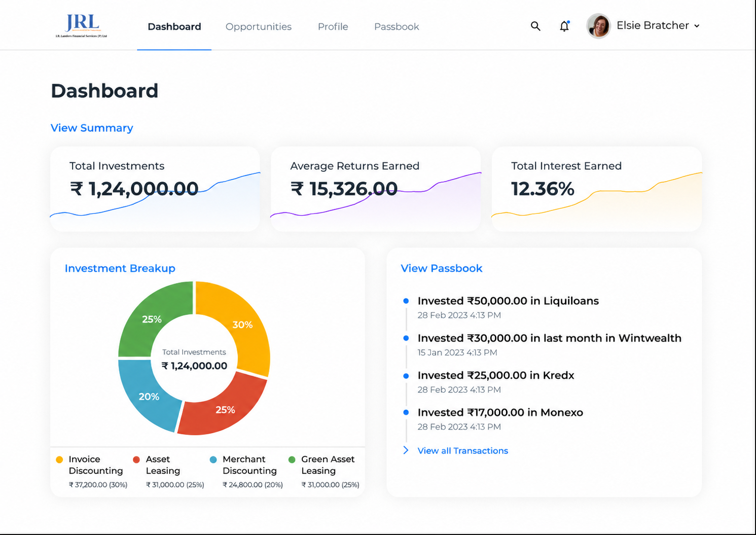756x535 pixels.
Task: Click the blue bullet beside Liquiloans transaction
Action: (x=406, y=301)
